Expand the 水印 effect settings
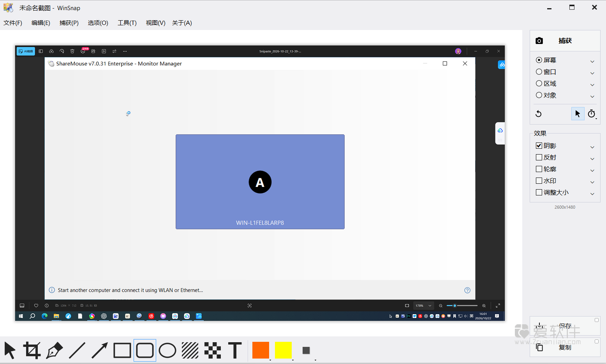 592,182
